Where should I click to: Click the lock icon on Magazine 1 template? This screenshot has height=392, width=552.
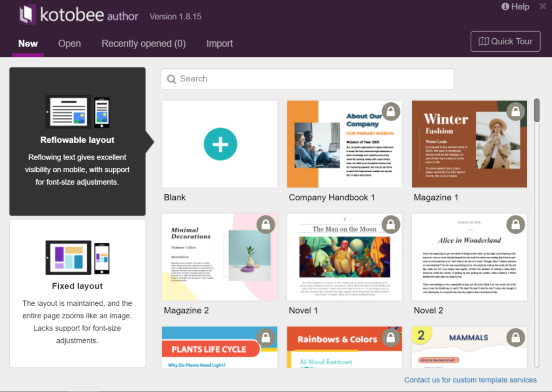(515, 111)
